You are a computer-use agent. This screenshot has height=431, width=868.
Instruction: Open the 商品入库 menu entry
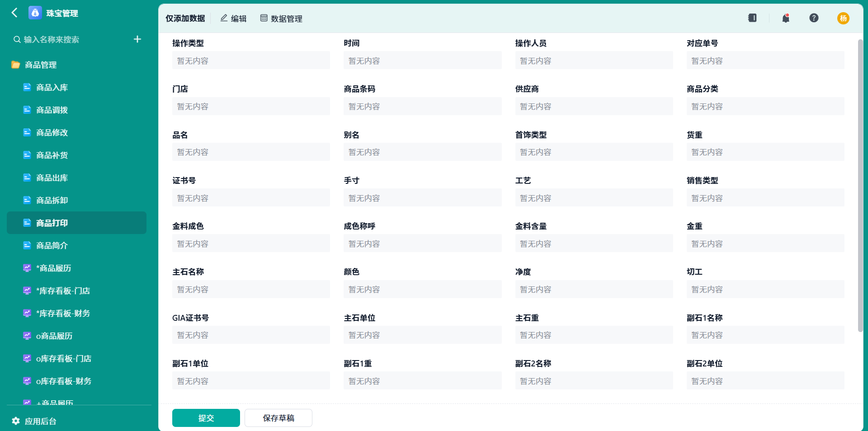[x=77, y=87]
